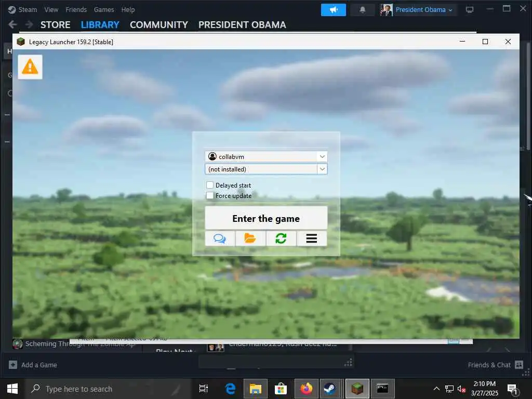This screenshot has width=532, height=399.
Task: Open the Friends menu in Steam
Action: click(76, 9)
